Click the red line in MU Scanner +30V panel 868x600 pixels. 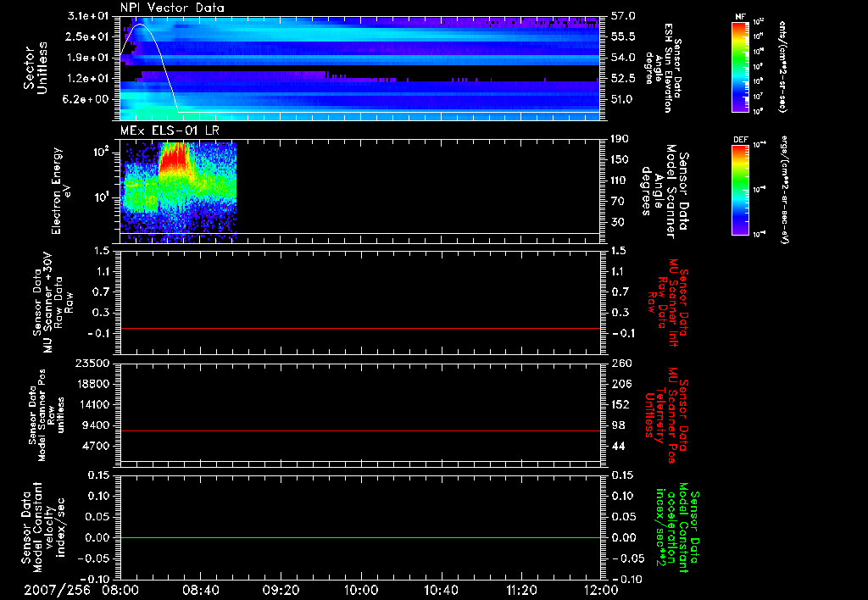360,329
